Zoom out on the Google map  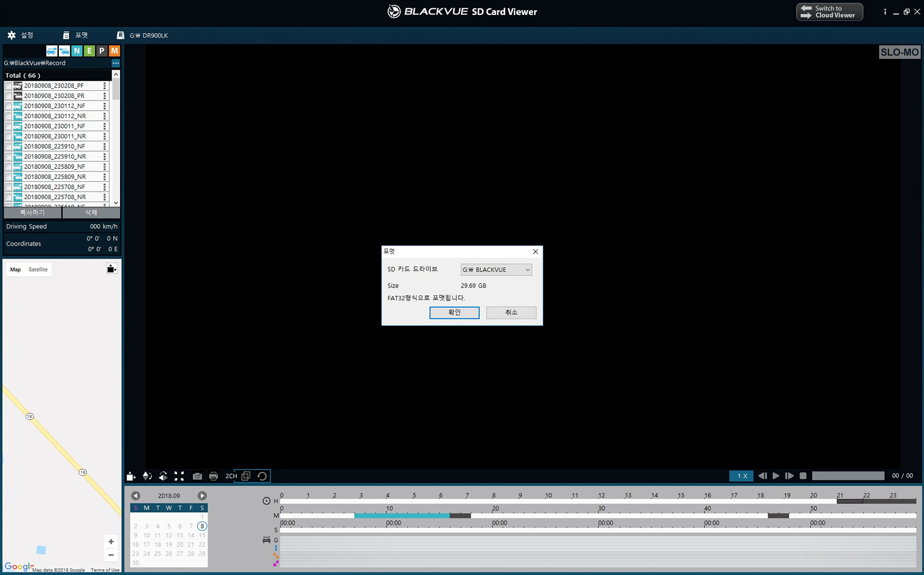pyautogui.click(x=111, y=555)
